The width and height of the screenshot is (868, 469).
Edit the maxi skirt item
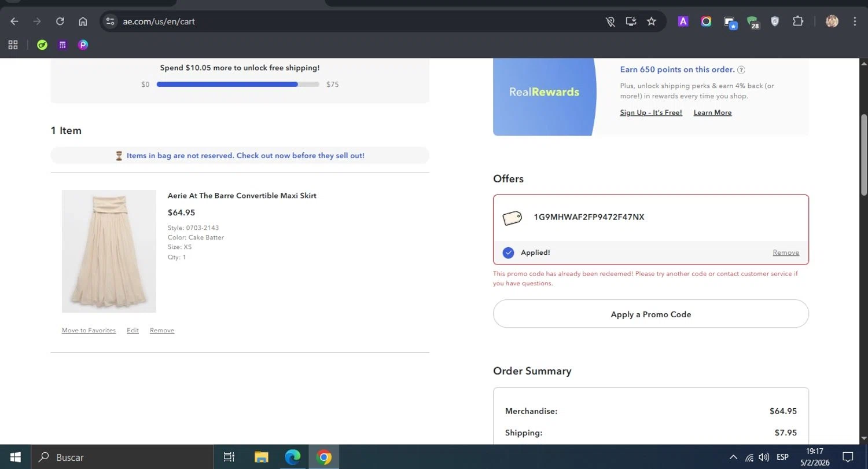point(133,330)
